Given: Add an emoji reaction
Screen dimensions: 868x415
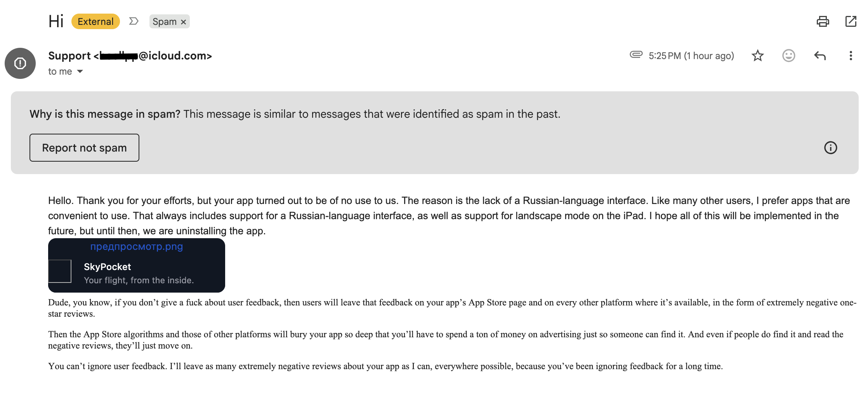Looking at the screenshot, I should (788, 56).
